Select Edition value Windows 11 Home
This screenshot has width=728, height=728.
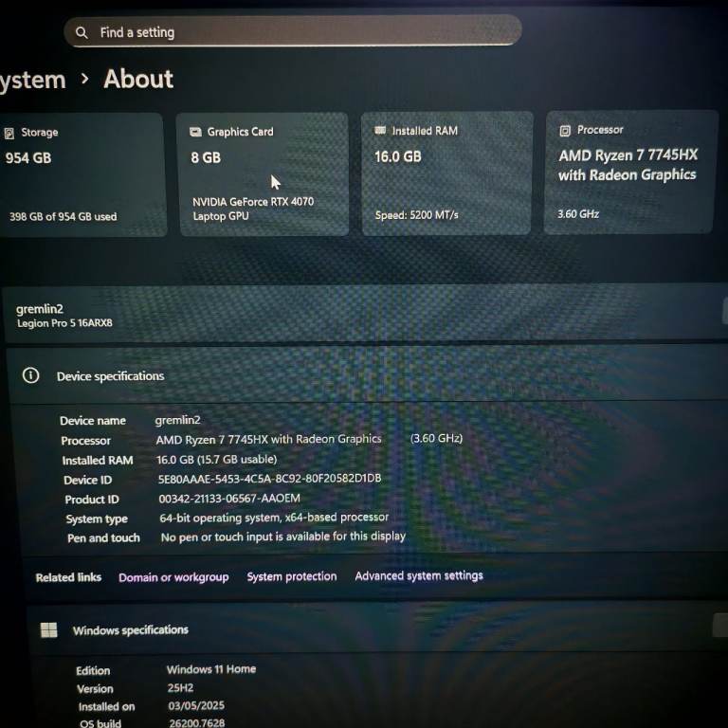211,669
